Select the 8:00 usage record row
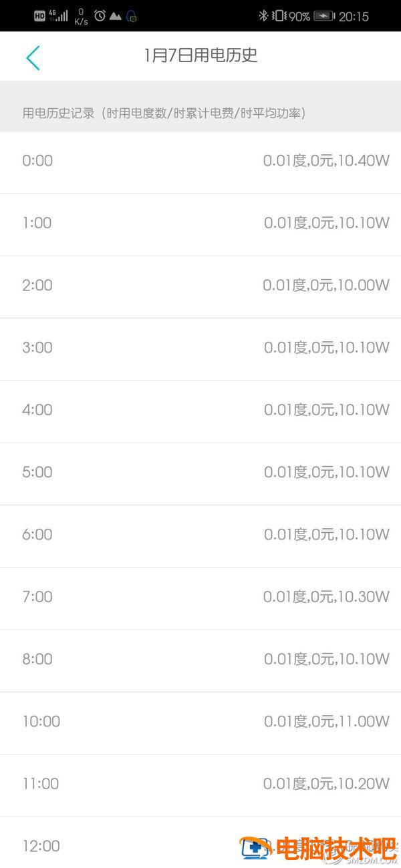The image size is (401, 868). pyautogui.click(x=200, y=660)
